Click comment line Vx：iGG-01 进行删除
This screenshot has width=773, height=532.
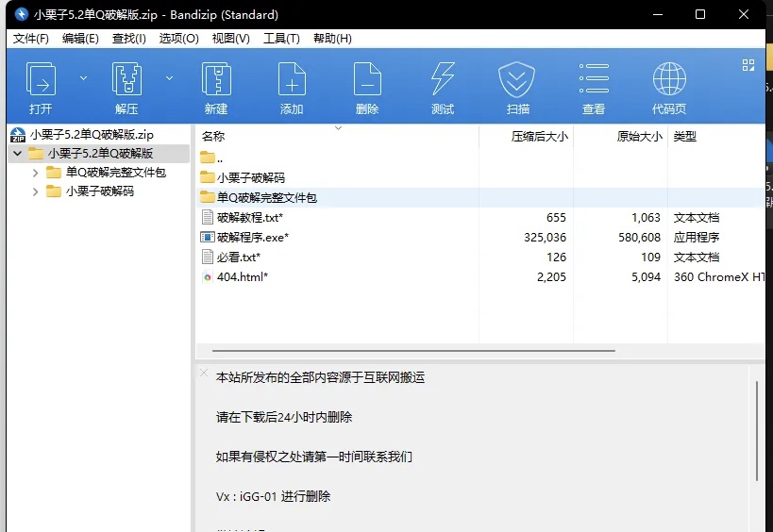coord(273,496)
